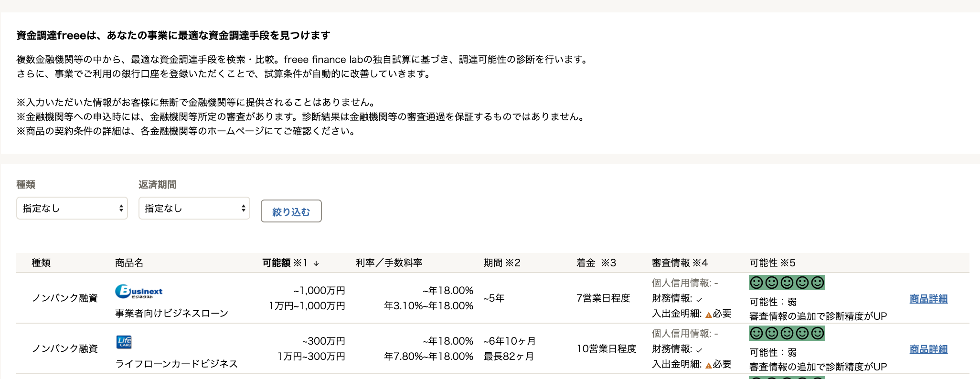Click the Businext logo

(x=139, y=291)
